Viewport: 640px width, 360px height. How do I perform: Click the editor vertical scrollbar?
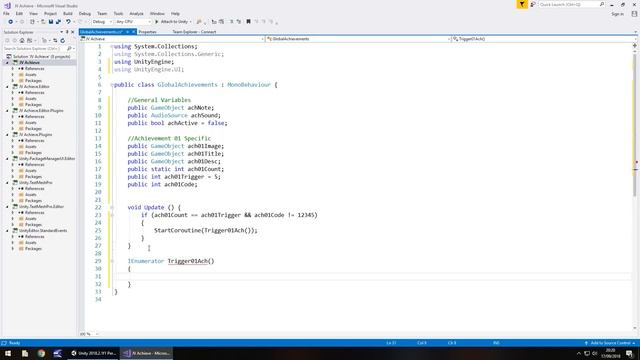[x=635, y=124]
